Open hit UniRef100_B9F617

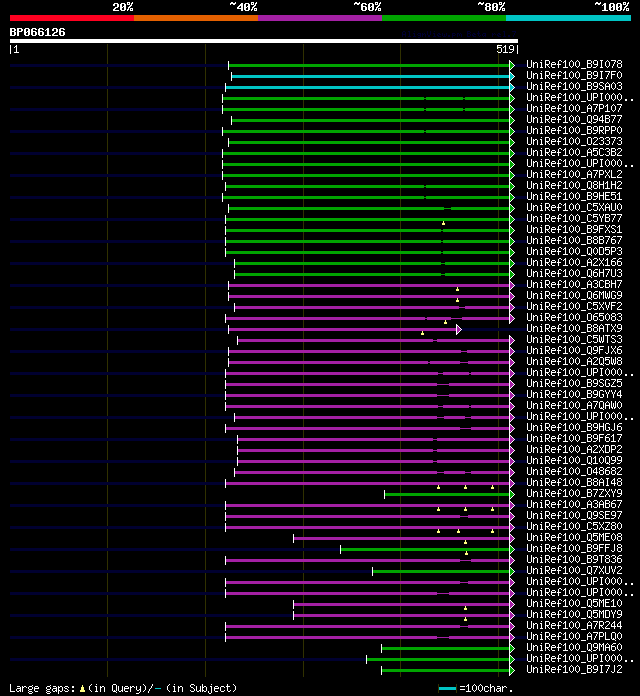click(x=574, y=438)
